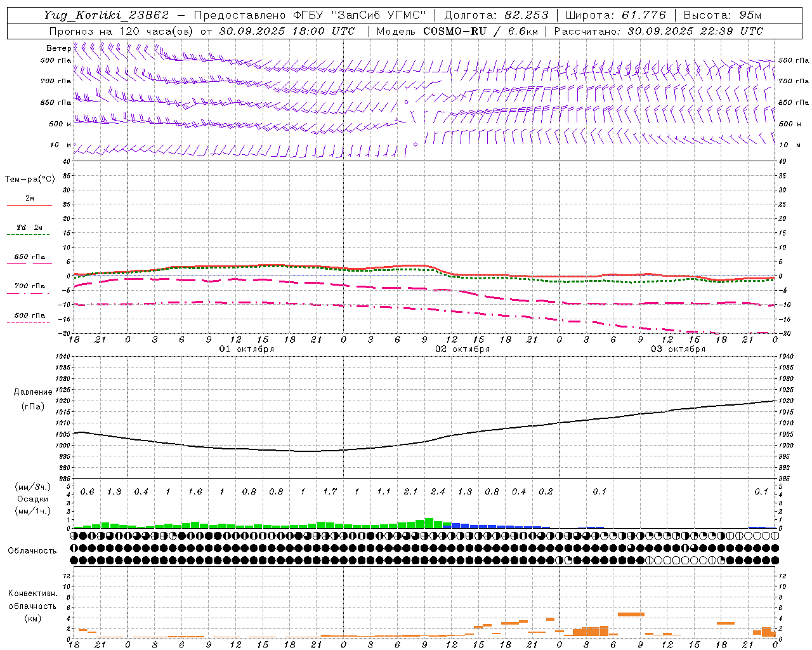This screenshot has width=812, height=650.
Task: Select the Тем-ра(°C) panel label
Action: (30, 180)
